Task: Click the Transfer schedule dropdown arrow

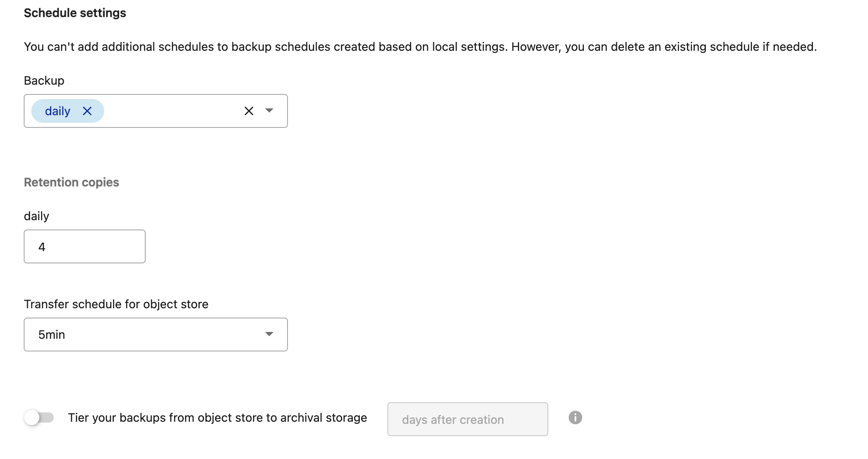Action: [269, 334]
